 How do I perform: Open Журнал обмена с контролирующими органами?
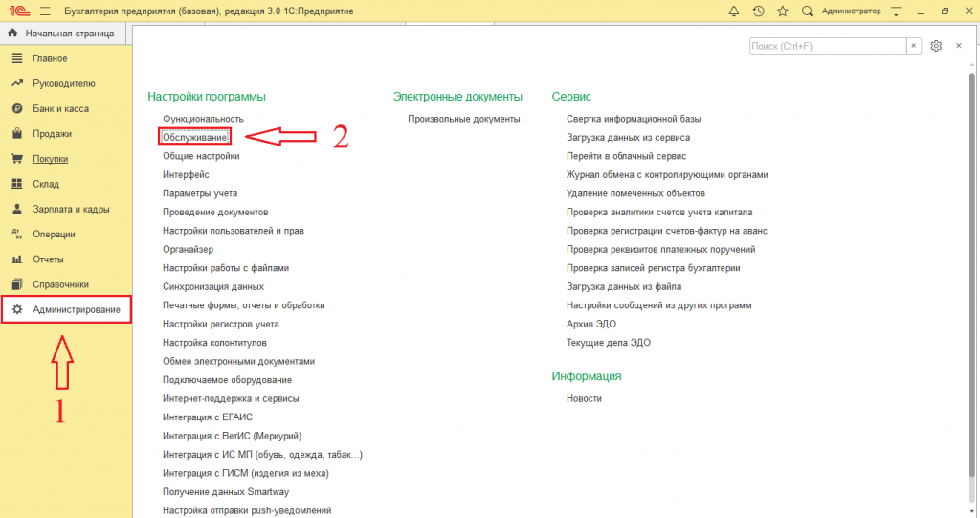point(667,174)
